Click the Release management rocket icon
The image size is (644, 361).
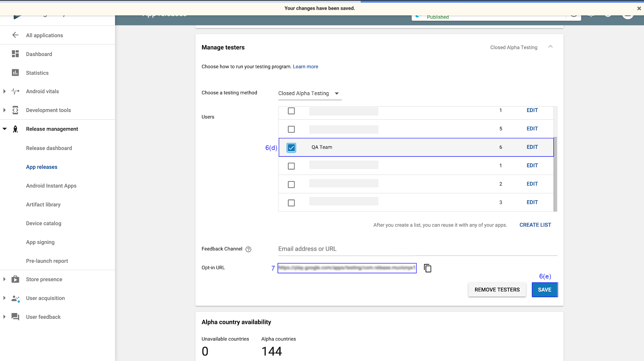[15, 129]
